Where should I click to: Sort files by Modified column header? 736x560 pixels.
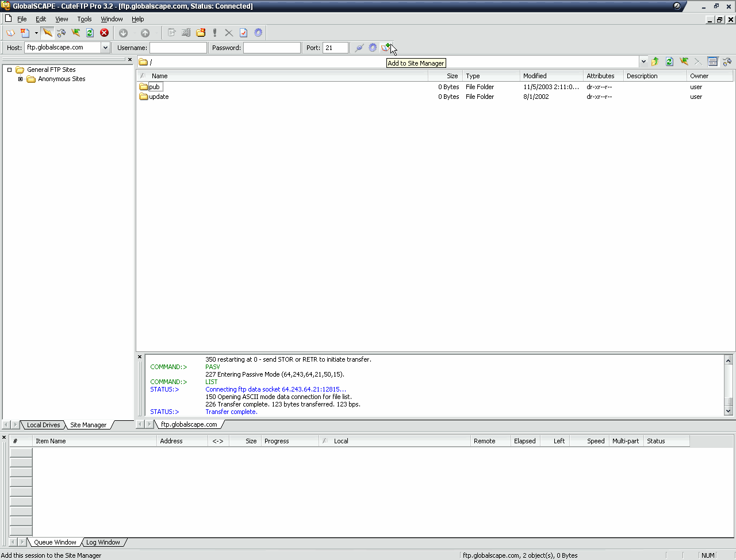tap(552, 76)
